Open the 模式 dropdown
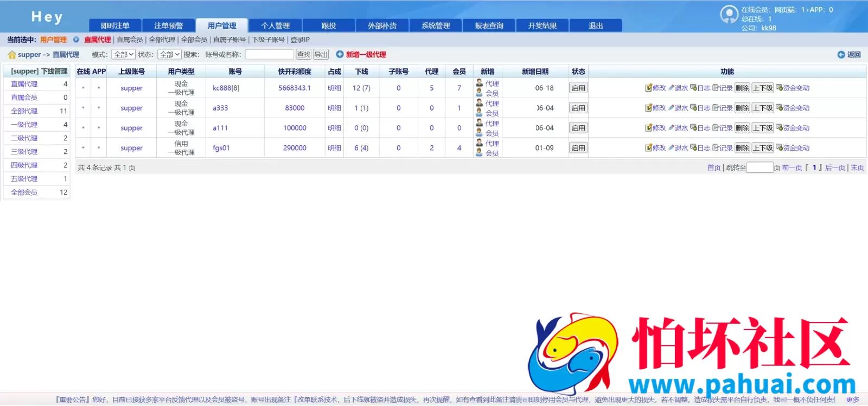The height and width of the screenshot is (406, 868). click(124, 54)
